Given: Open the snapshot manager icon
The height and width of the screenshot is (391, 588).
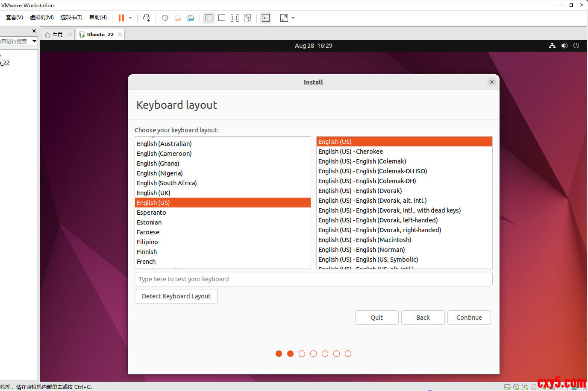Looking at the screenshot, I should [191, 18].
